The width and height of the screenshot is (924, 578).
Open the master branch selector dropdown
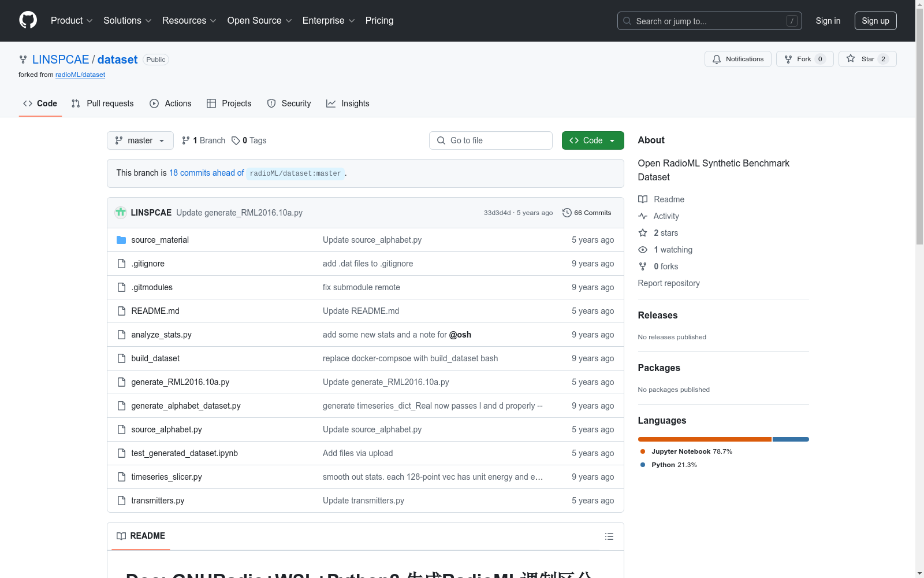(x=140, y=140)
